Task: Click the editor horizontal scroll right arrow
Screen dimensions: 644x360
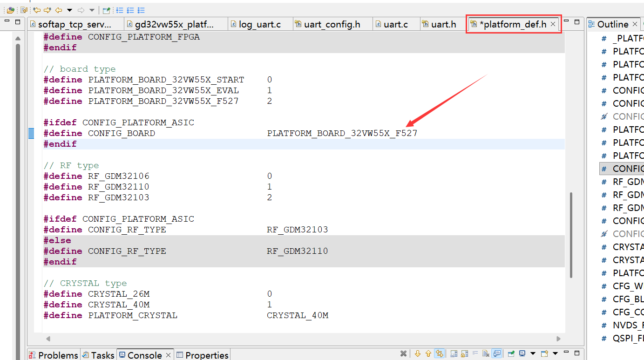Action: pos(558,339)
